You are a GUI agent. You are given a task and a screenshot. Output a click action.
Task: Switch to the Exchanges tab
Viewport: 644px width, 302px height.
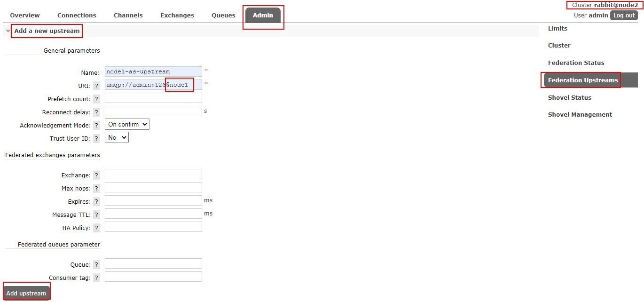(177, 15)
